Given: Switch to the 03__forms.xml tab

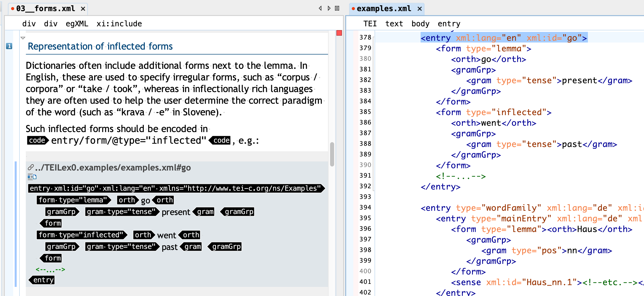Looking at the screenshot, I should (x=45, y=9).
